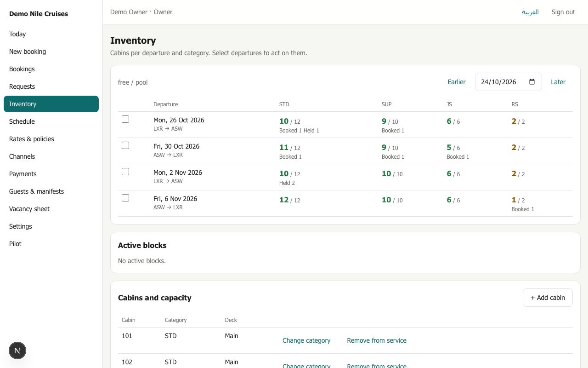This screenshot has width=588, height=368.
Task: Click the No active blocks message
Action: [142, 261]
